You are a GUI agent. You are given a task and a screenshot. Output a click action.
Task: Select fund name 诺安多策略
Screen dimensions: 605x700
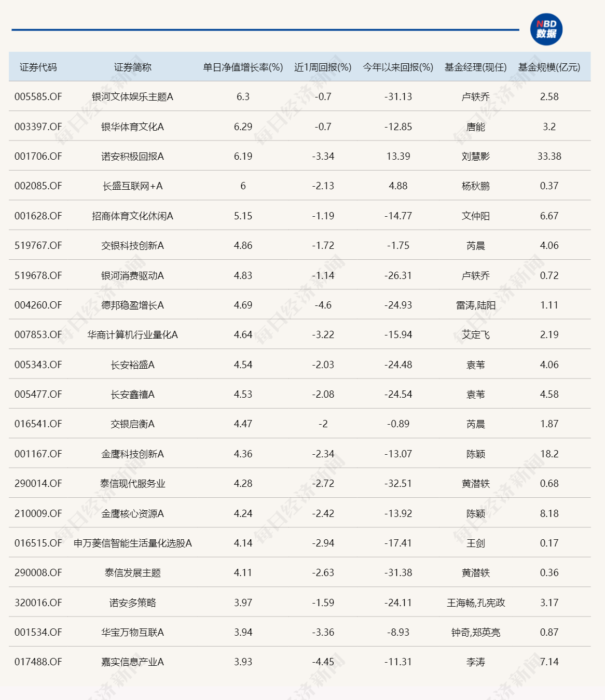tap(133, 603)
